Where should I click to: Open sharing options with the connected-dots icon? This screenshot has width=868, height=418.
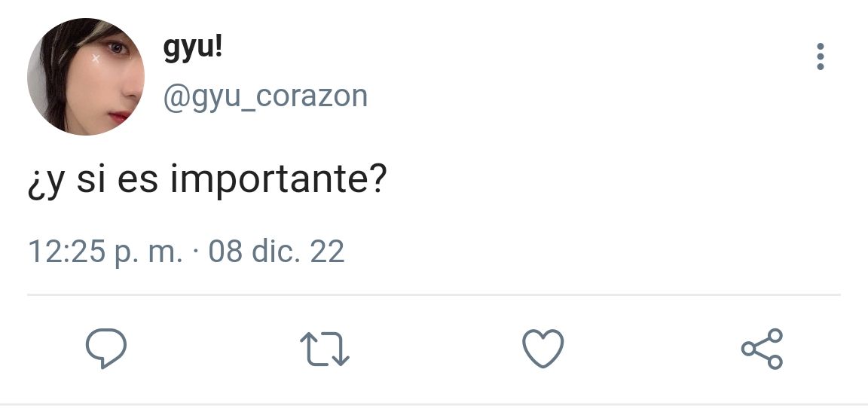[763, 348]
